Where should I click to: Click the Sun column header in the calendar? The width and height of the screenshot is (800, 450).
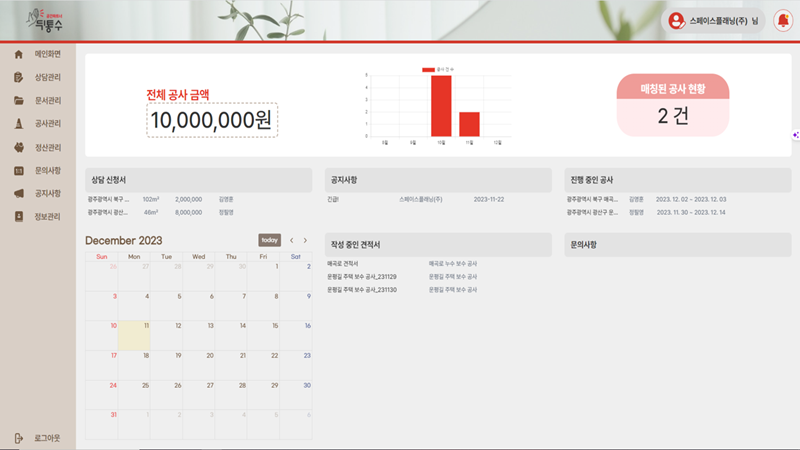pyautogui.click(x=102, y=257)
